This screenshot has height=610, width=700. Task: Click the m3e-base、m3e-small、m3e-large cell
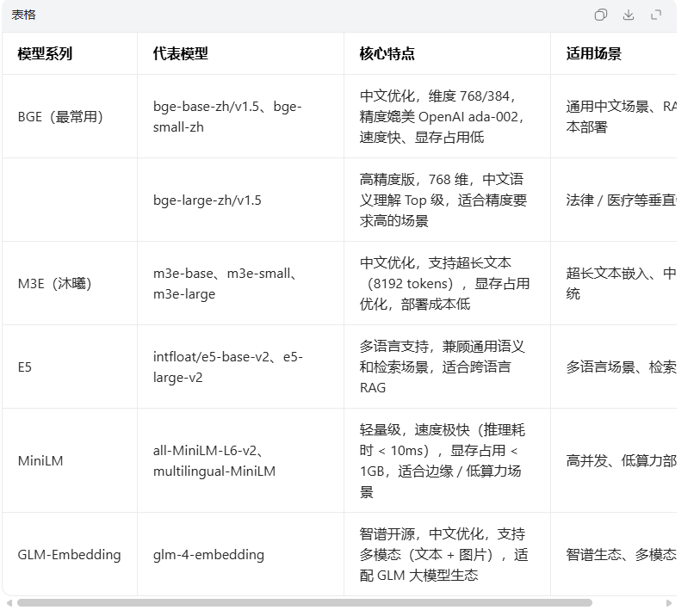coord(240,283)
